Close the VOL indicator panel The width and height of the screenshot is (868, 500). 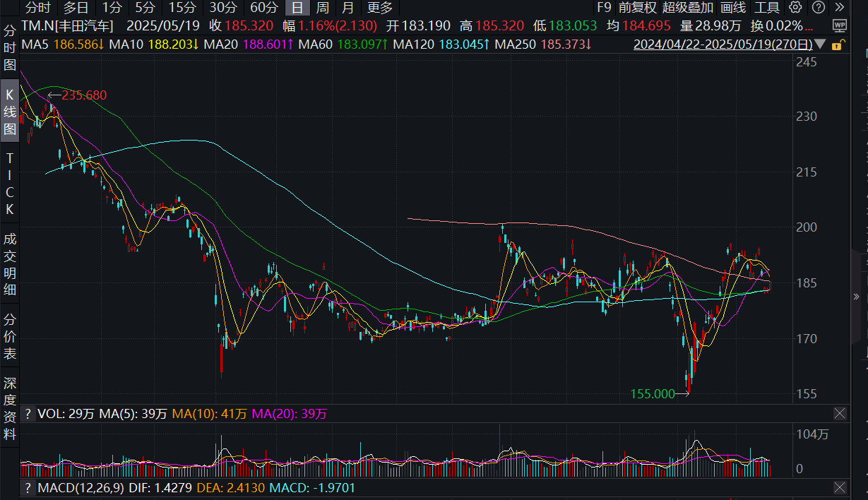pos(840,414)
